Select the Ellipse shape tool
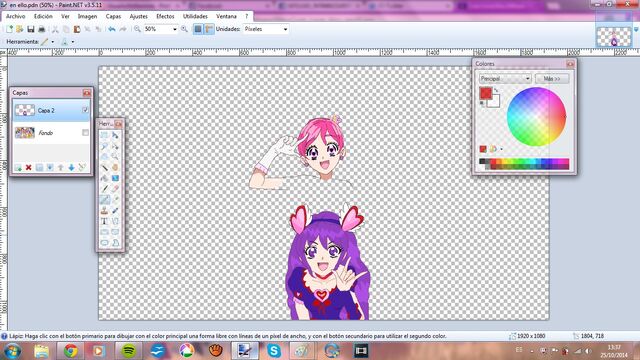 point(104,242)
